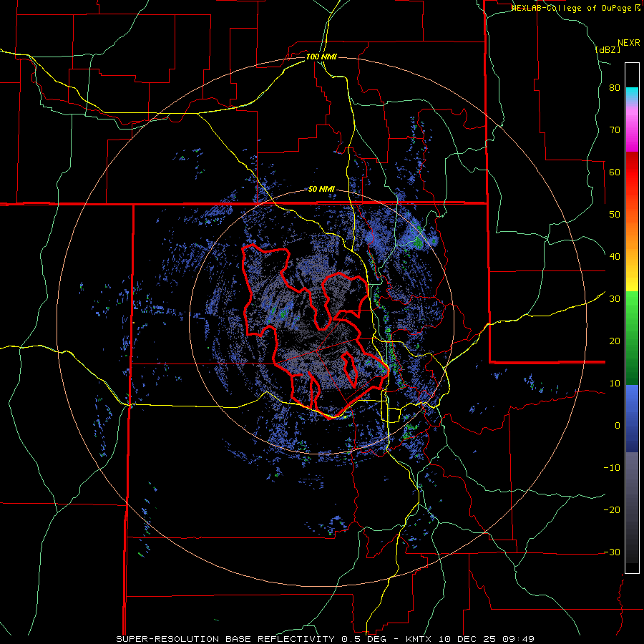This screenshot has width=644, height=644.
Task: Click the -30 value on the color scale
Action: point(612,552)
